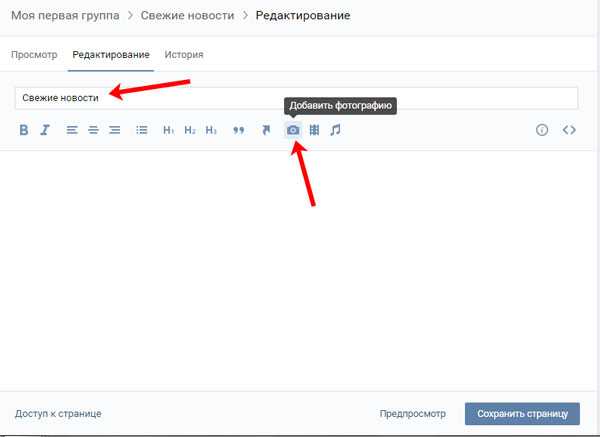Click Сохранить страницу button
This screenshot has width=600, height=437.
coord(522,414)
